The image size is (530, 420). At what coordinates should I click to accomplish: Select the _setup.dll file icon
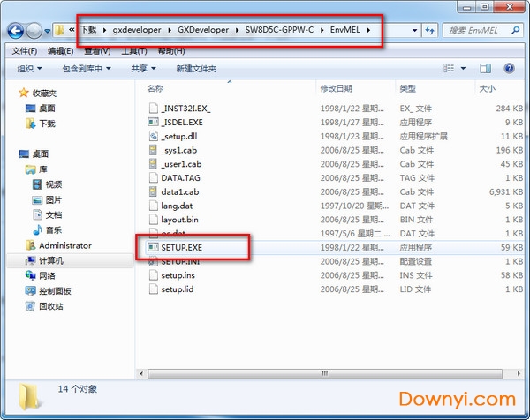(x=153, y=136)
